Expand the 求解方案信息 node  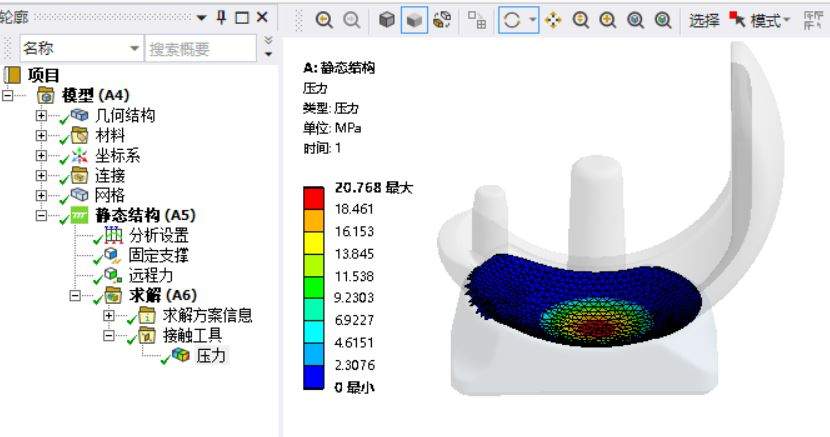click(x=109, y=315)
